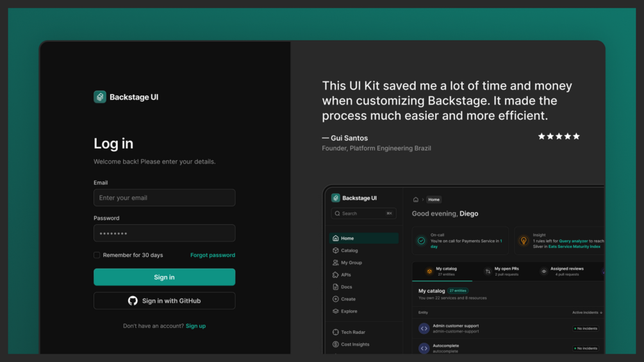Click the Autocomplete row code icon
644x362 pixels.
point(424,349)
